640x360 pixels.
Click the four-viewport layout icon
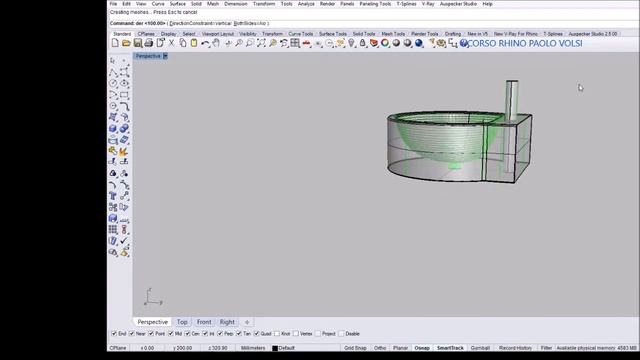(295, 43)
